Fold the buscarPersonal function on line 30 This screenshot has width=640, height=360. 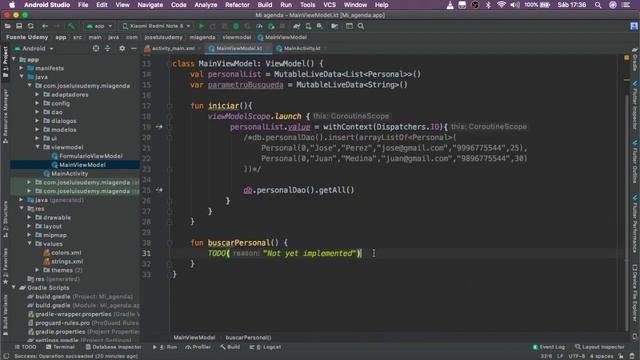169,243
